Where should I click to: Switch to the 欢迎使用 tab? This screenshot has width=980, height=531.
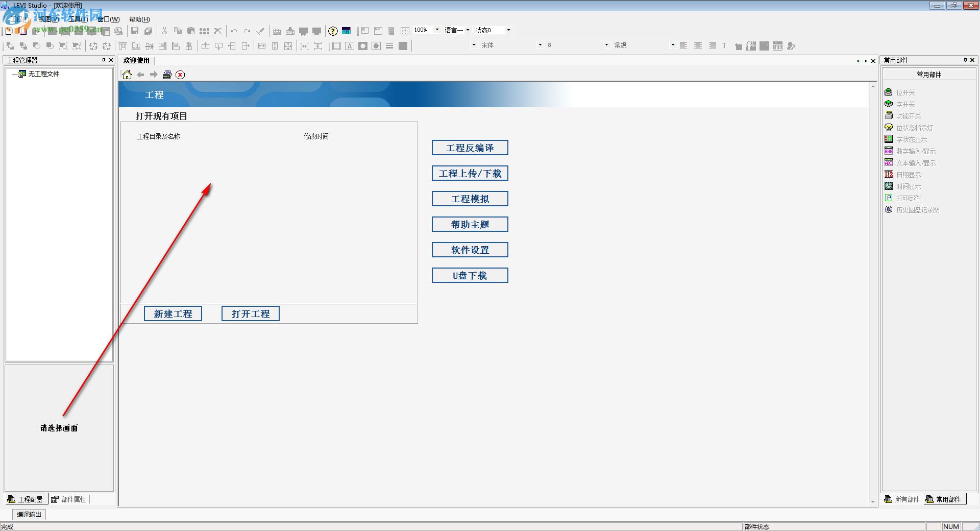pyautogui.click(x=136, y=60)
